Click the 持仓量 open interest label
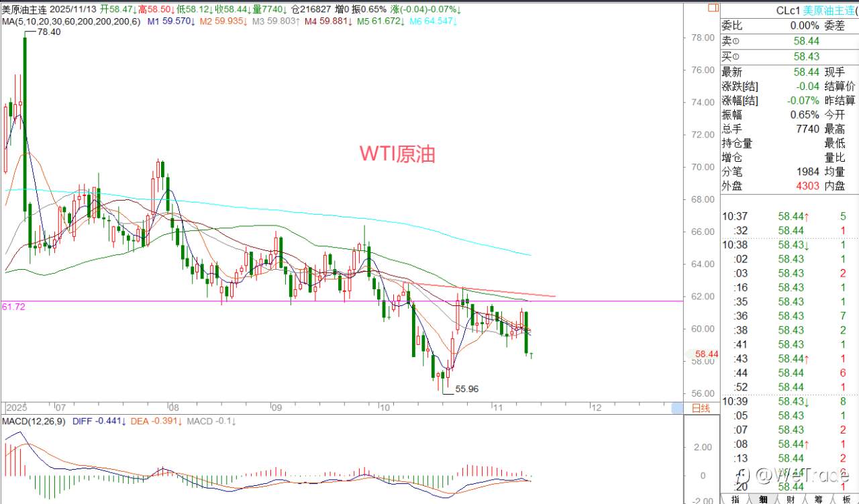Image resolution: width=859 pixels, height=504 pixels. [737, 143]
